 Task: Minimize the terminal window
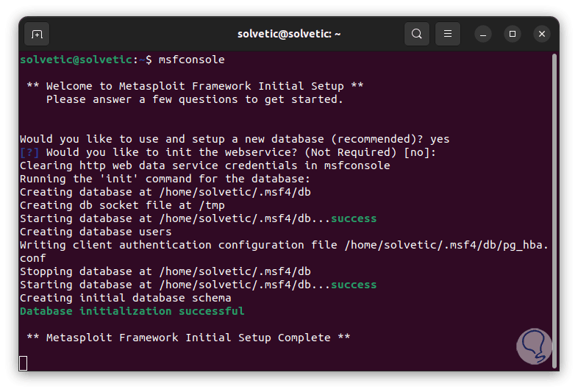pos(483,34)
